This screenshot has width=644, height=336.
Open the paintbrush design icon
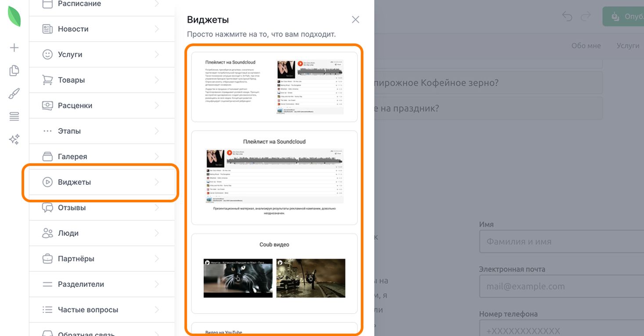pos(14,93)
